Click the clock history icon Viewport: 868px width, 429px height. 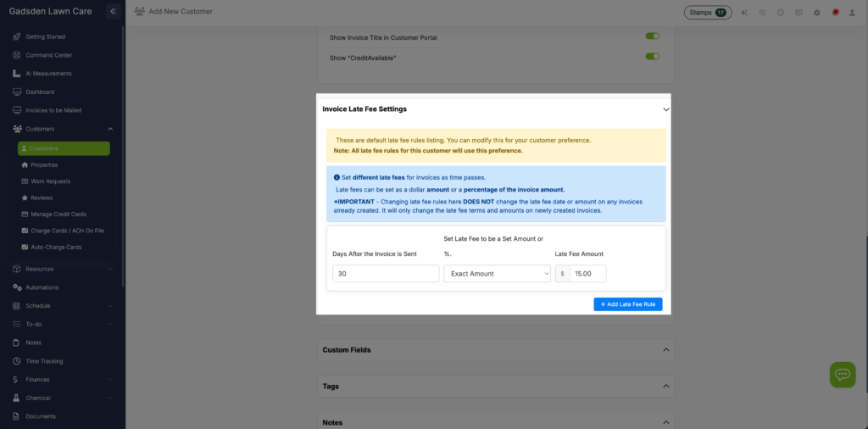780,13
